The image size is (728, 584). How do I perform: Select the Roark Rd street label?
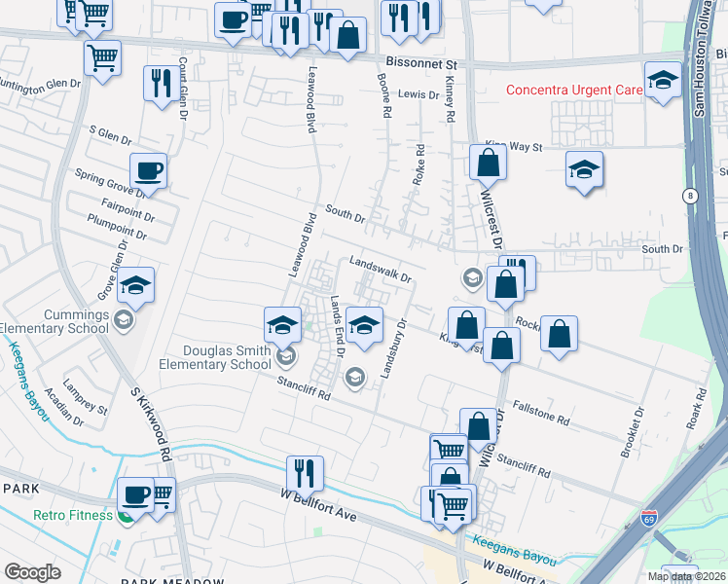point(697,409)
